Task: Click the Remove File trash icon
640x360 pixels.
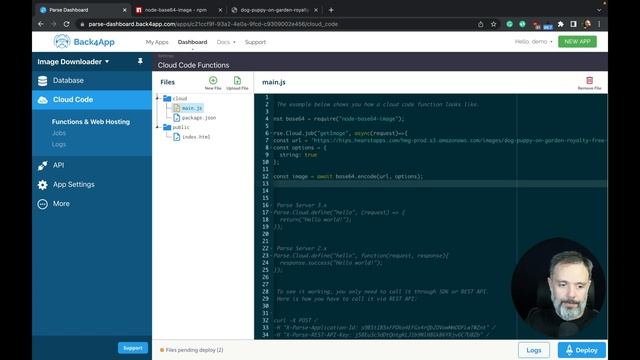Action: [x=589, y=80]
